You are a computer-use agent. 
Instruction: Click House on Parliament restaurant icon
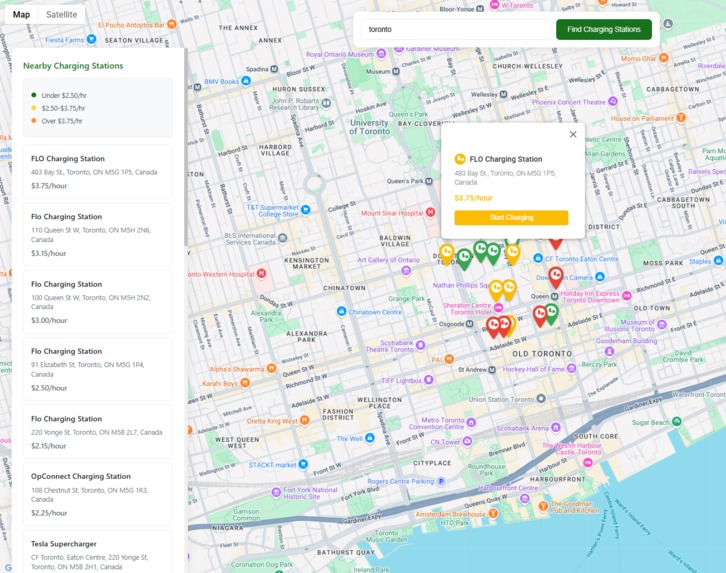(681, 118)
